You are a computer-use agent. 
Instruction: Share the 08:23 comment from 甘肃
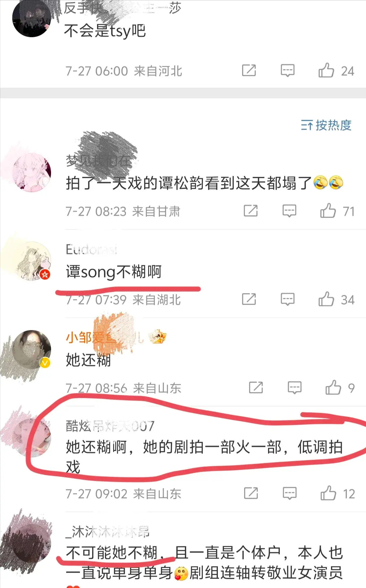click(x=251, y=211)
